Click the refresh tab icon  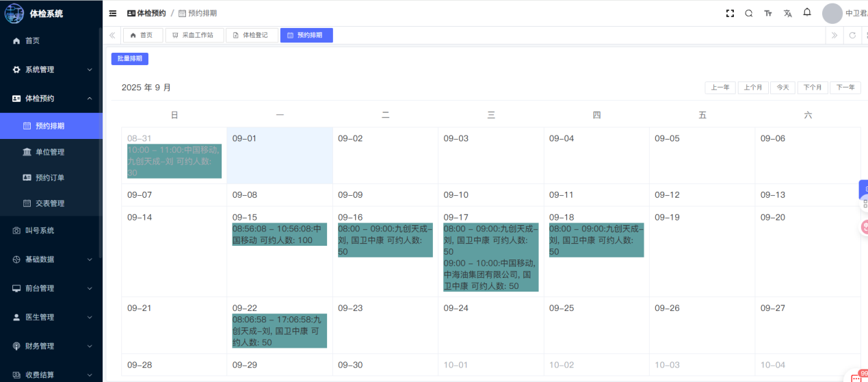coord(852,35)
